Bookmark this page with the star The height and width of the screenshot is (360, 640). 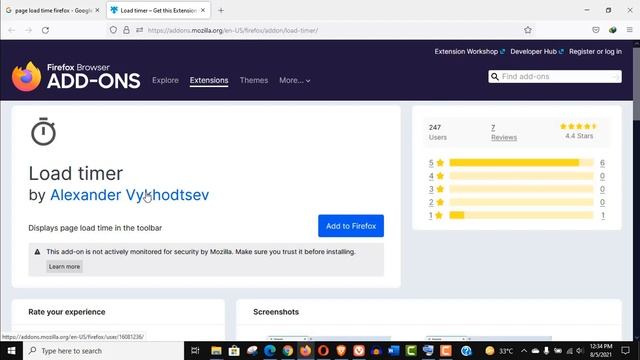click(528, 30)
